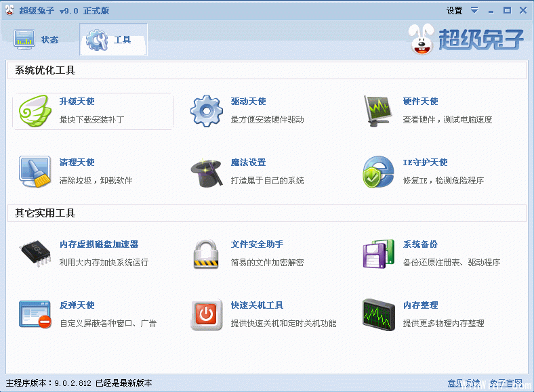Click description 修复IE，检测危险程序
Viewport: 534px width, 392px height.
tap(443, 180)
